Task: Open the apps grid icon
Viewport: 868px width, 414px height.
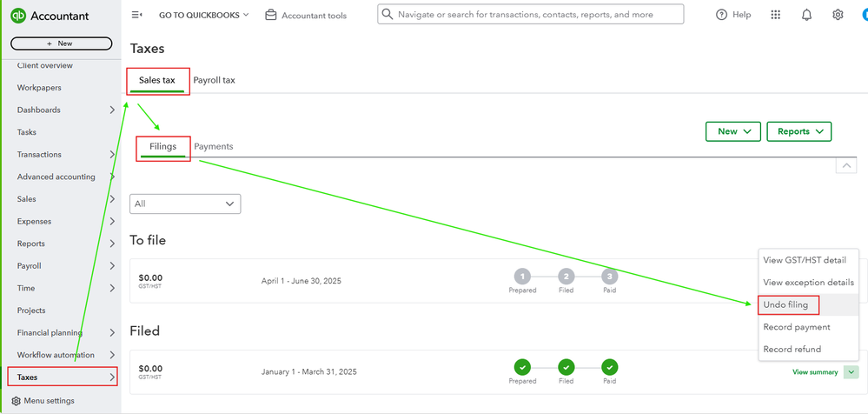Action: coord(776,15)
